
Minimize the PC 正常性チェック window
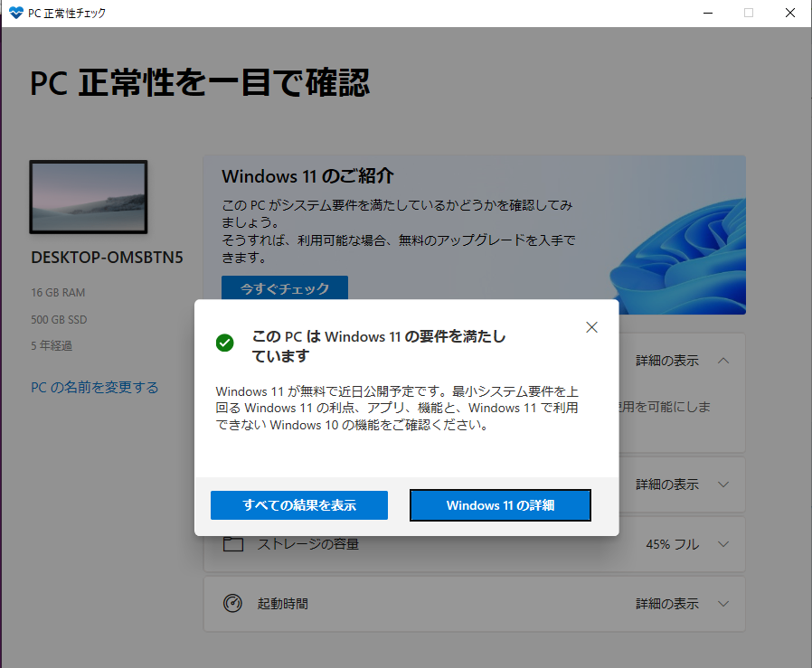tap(708, 13)
